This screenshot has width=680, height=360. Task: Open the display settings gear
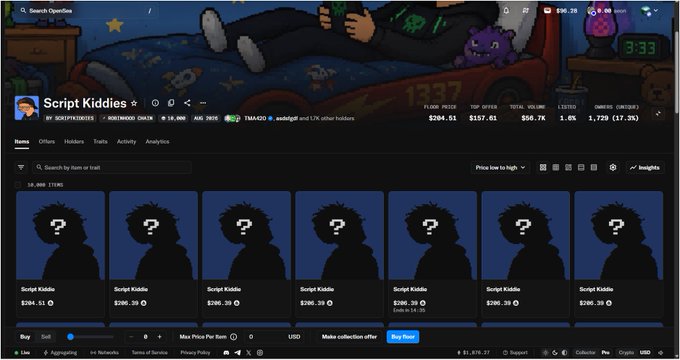[613, 167]
